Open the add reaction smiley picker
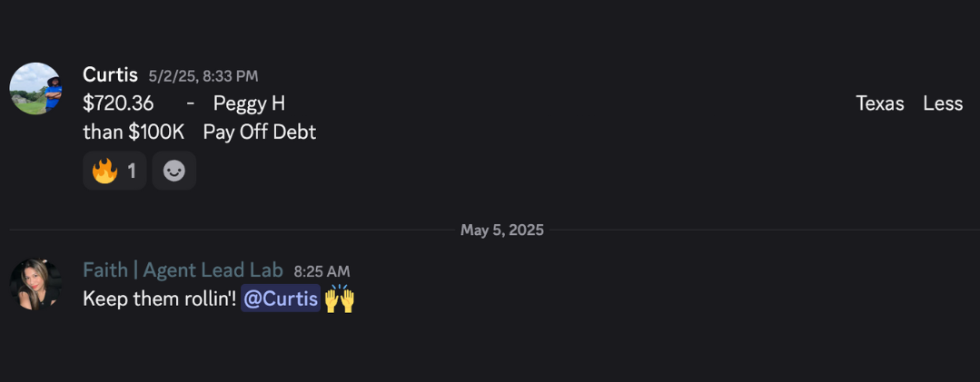 (x=174, y=171)
